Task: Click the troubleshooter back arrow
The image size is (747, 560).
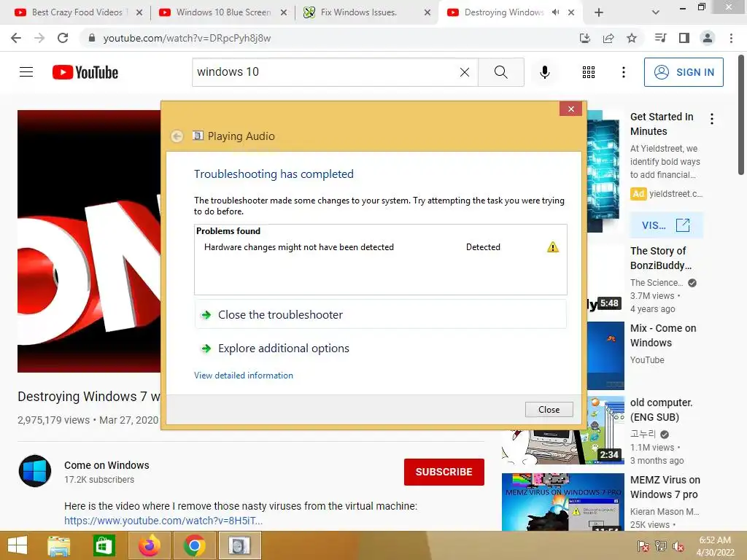Action: (177, 136)
